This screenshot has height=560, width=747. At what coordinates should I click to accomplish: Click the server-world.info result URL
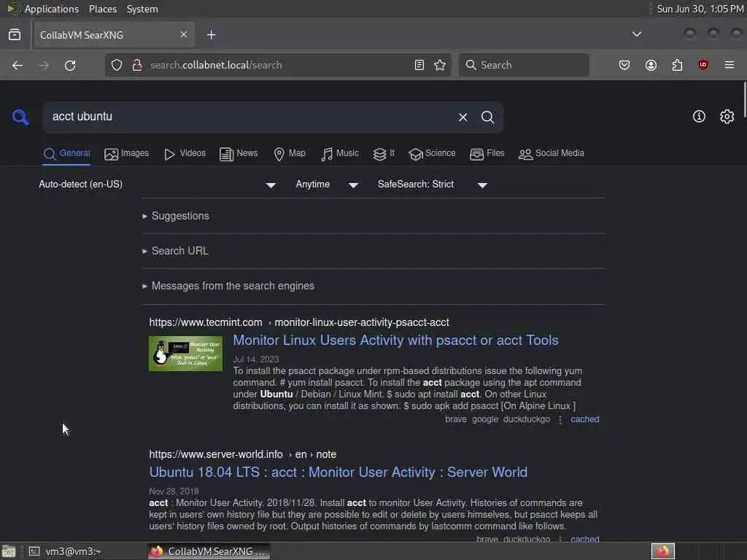tap(242, 454)
